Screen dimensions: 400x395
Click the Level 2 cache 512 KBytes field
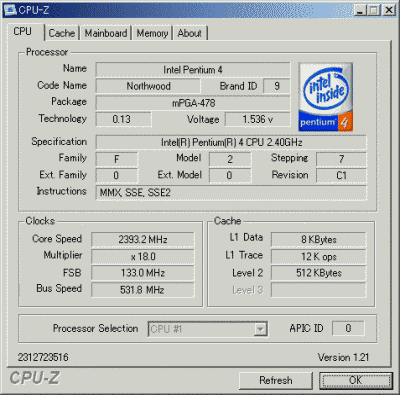(x=319, y=273)
